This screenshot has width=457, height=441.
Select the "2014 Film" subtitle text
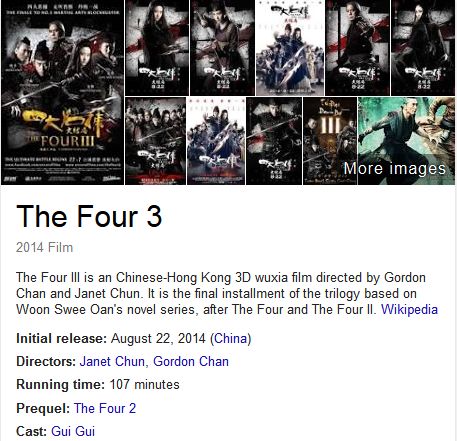(44, 248)
